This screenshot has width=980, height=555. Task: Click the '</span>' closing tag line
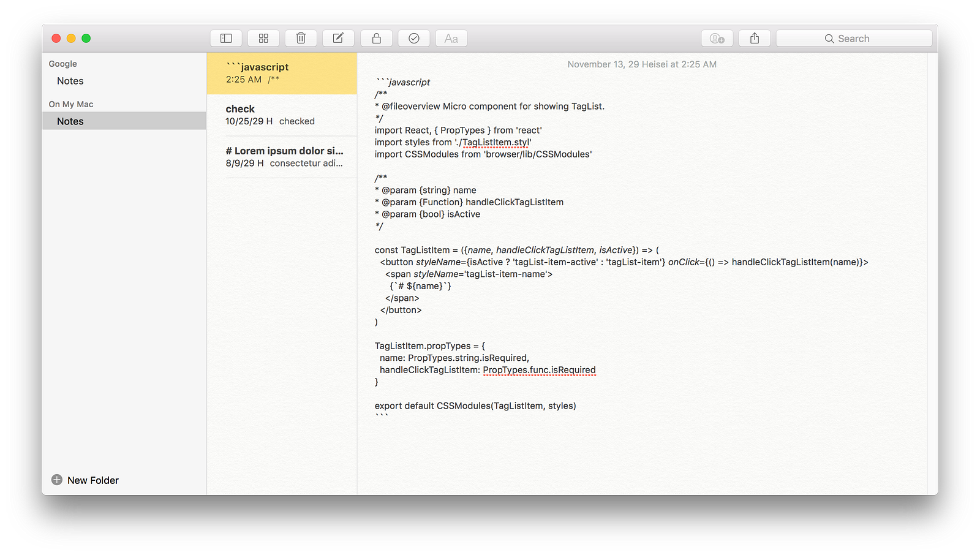pos(402,298)
